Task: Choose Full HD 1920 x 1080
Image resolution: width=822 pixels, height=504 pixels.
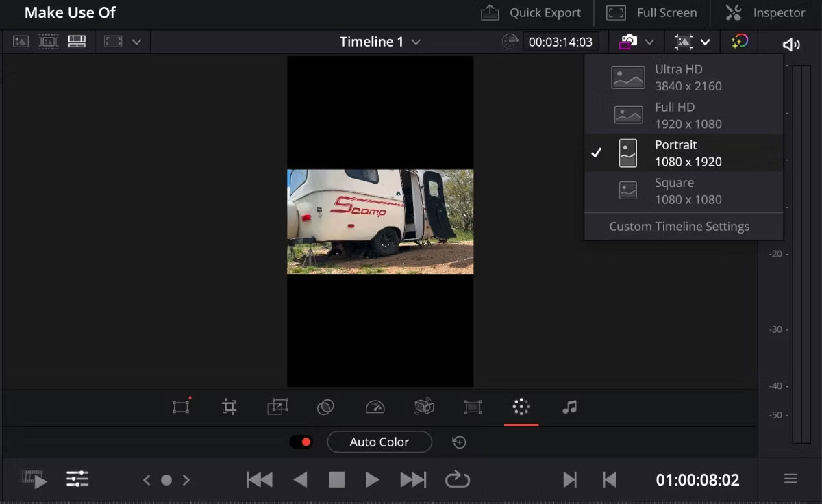Action: pyautogui.click(x=684, y=115)
